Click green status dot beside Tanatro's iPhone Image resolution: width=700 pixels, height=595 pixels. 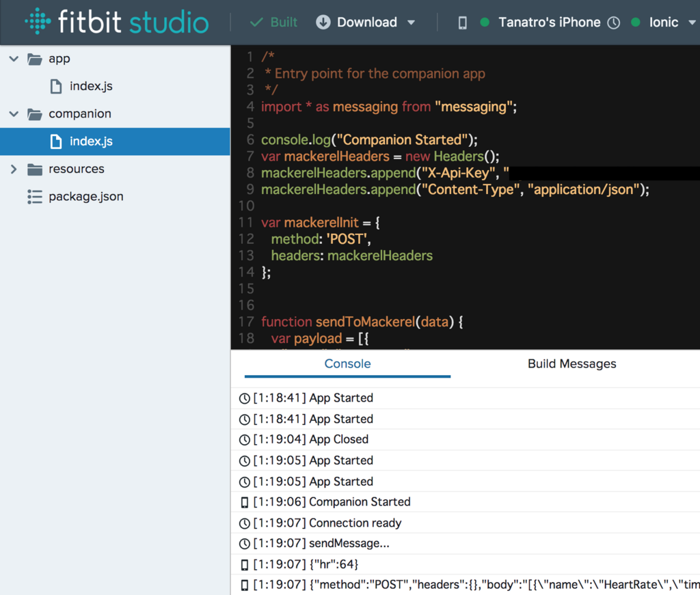(485, 22)
